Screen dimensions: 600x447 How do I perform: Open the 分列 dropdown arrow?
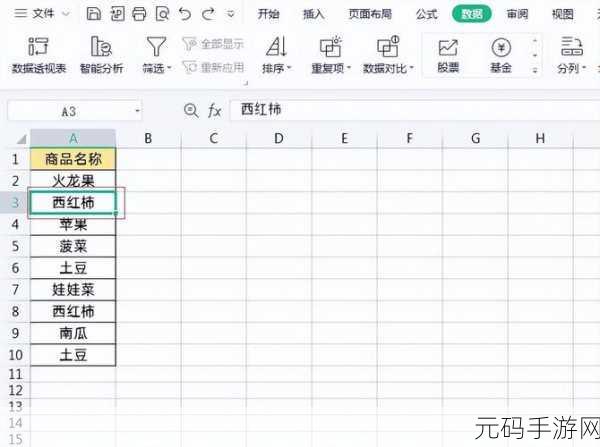coord(584,69)
